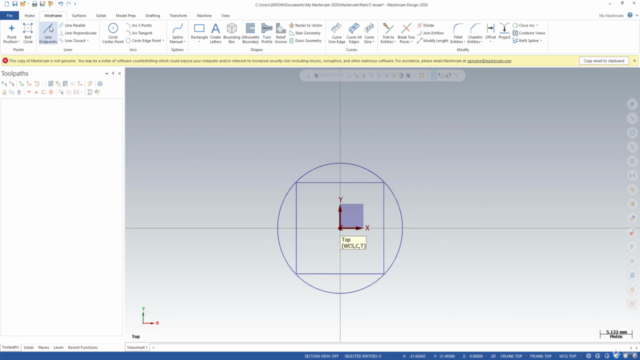
Task: Select the Curve All Edges tool
Action: tap(354, 33)
